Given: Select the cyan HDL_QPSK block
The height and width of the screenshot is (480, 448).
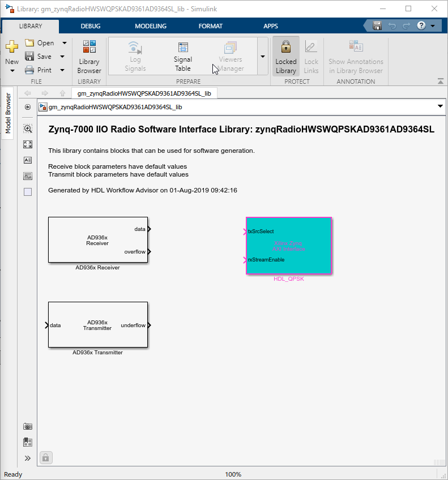Looking at the screenshot, I should click(x=289, y=246).
